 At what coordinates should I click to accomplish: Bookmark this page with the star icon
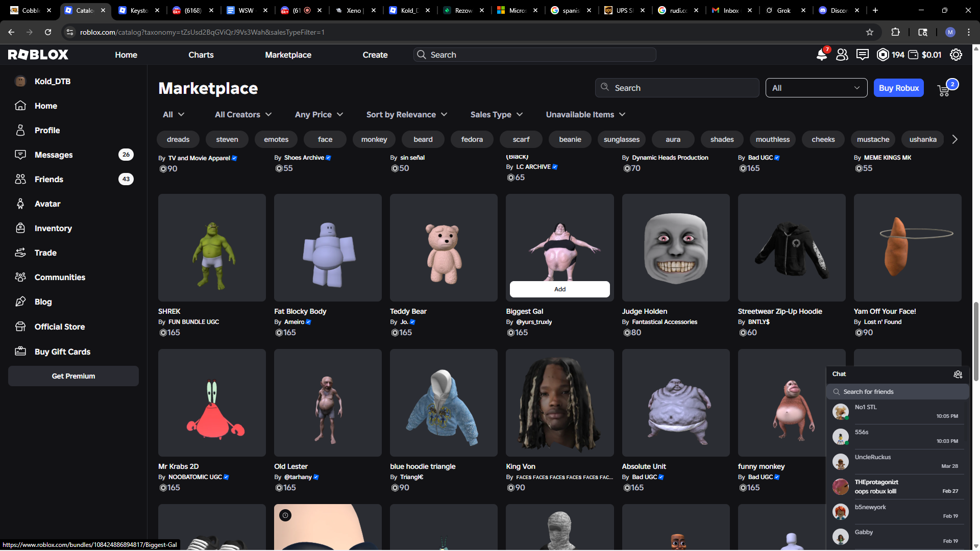click(870, 32)
